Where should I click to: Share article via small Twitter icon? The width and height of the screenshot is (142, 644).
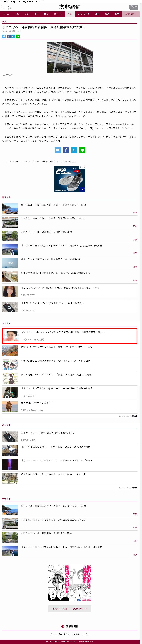(x=4, y=37)
